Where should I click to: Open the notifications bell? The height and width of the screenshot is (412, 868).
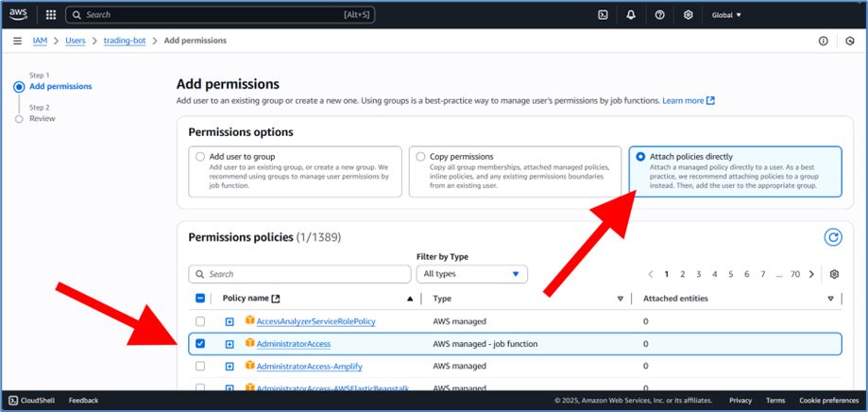(x=631, y=15)
